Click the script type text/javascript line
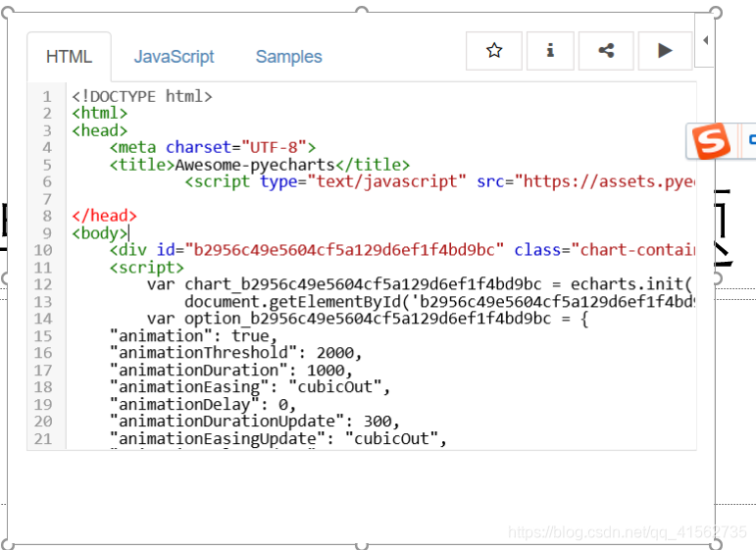This screenshot has height=550, width=756. (x=440, y=181)
